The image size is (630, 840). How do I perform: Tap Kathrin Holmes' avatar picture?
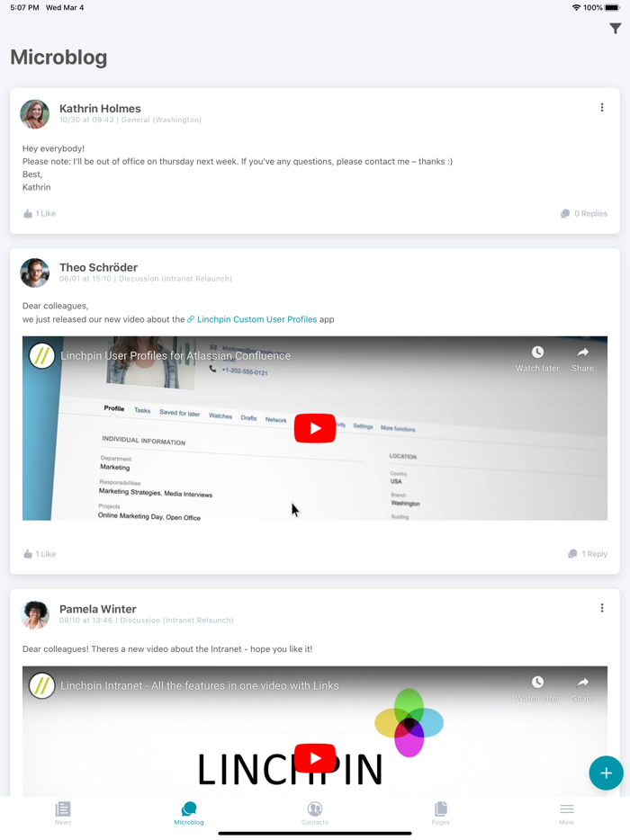point(35,114)
